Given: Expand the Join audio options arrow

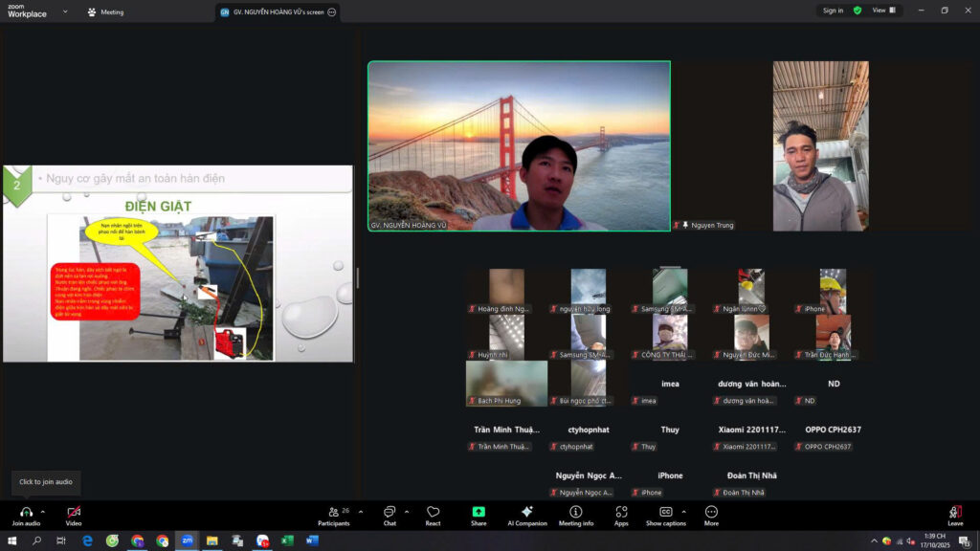Looking at the screenshot, I should (43, 512).
